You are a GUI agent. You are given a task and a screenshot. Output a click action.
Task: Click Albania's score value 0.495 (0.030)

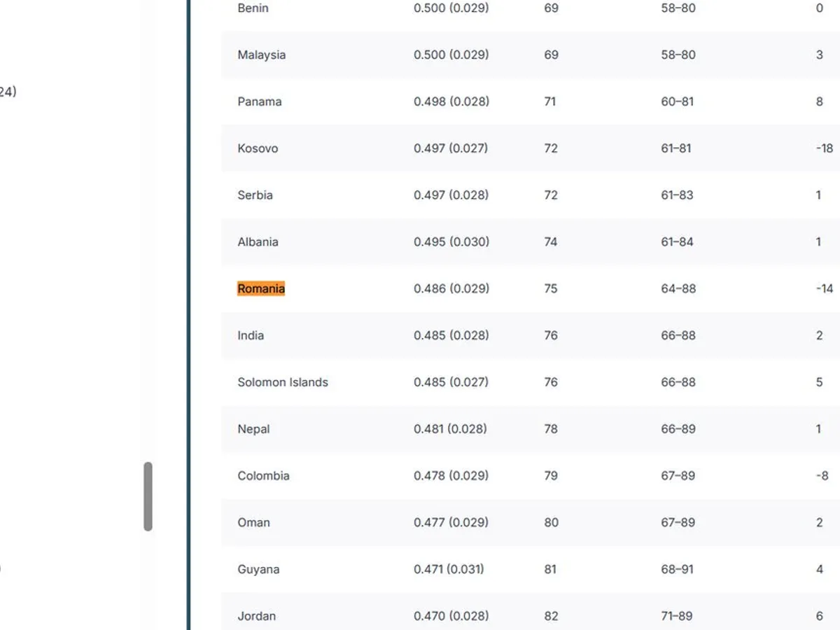[451, 241]
